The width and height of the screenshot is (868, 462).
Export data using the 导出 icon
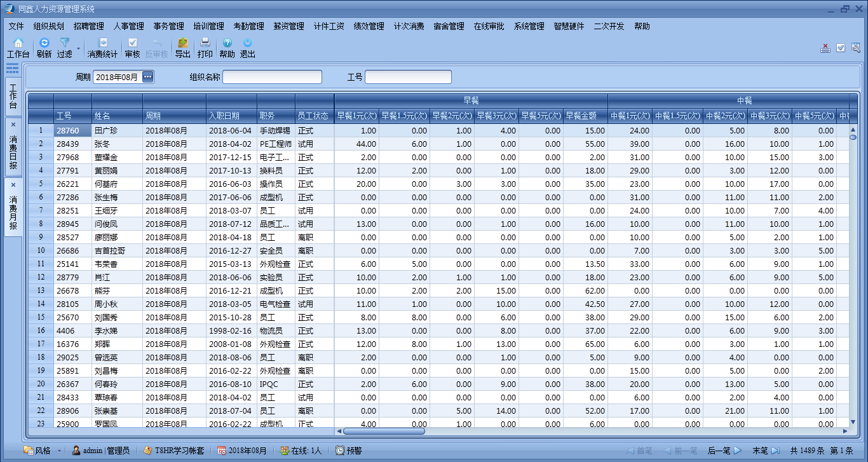click(x=182, y=43)
